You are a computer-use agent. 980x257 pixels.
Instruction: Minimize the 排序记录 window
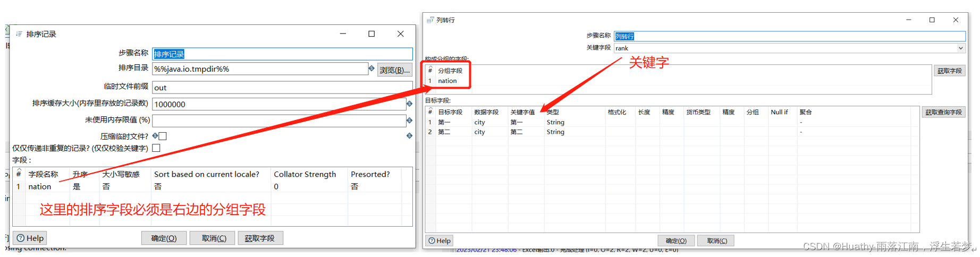click(343, 33)
